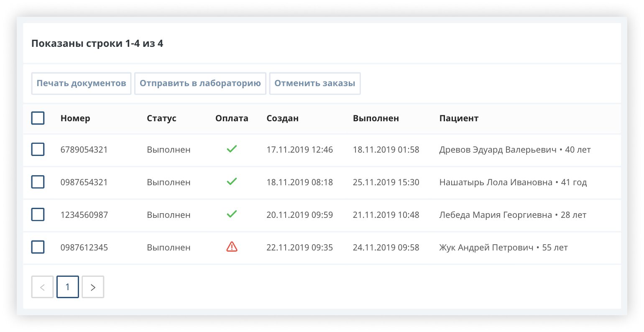
Task: Select page 1 in pagination
Action: click(68, 287)
